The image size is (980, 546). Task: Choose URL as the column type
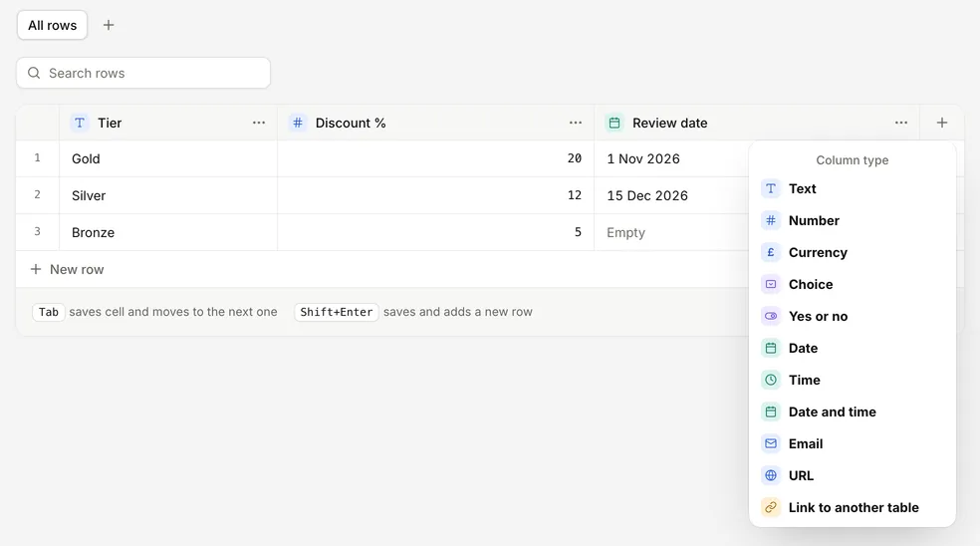853,476
